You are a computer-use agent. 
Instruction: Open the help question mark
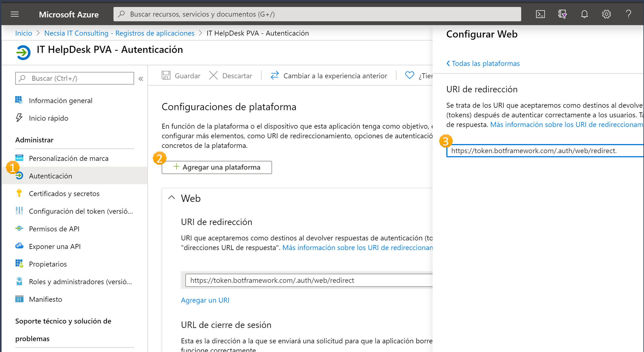pyautogui.click(x=628, y=14)
